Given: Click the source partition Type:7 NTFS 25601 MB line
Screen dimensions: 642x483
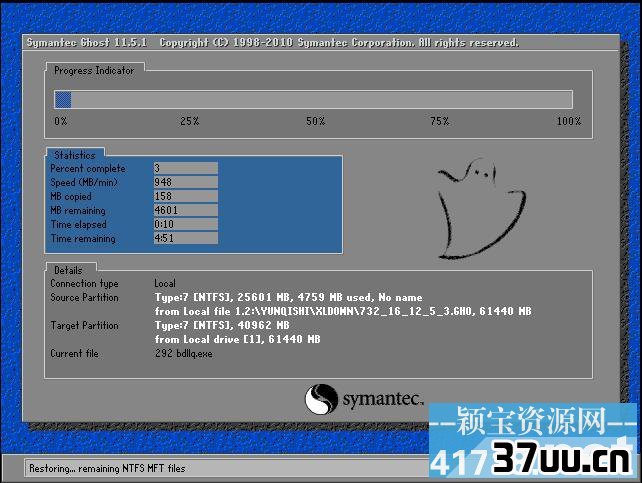Looking at the screenshot, I should (x=288, y=297).
